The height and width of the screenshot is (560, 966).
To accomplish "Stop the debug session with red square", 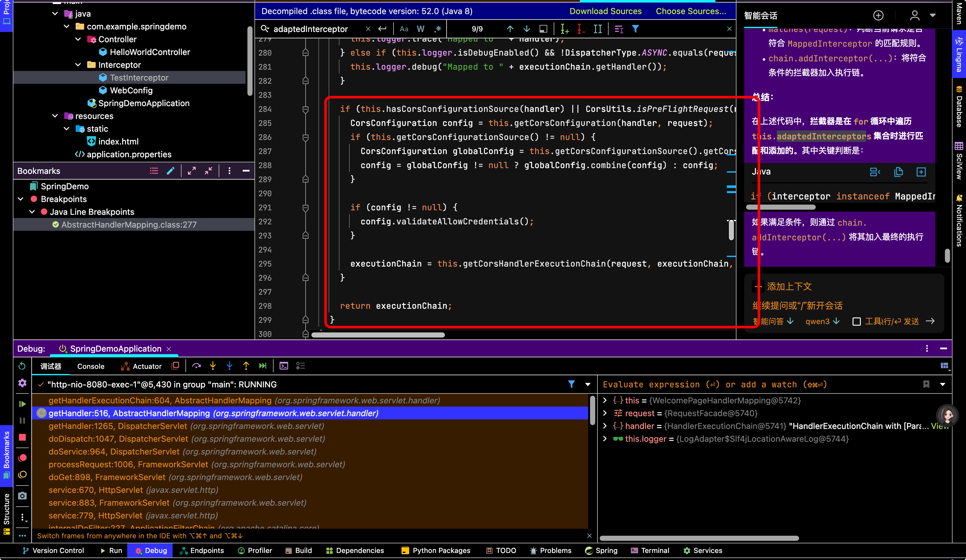I will pyautogui.click(x=22, y=437).
